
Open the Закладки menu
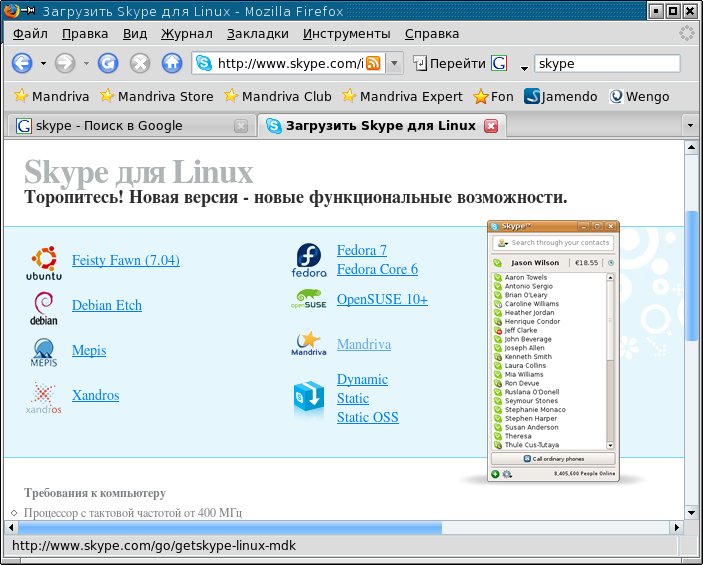[x=257, y=34]
